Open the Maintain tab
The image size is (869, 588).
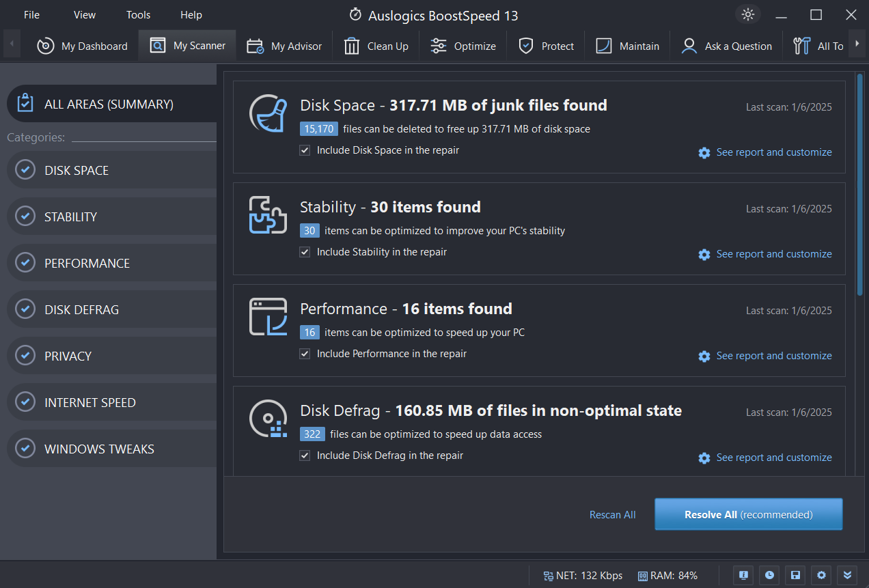click(627, 46)
